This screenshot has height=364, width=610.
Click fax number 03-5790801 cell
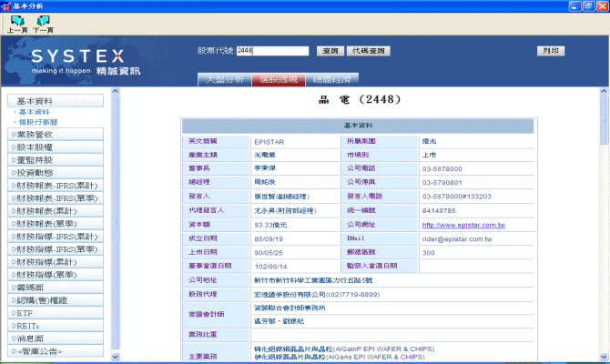click(x=476, y=182)
